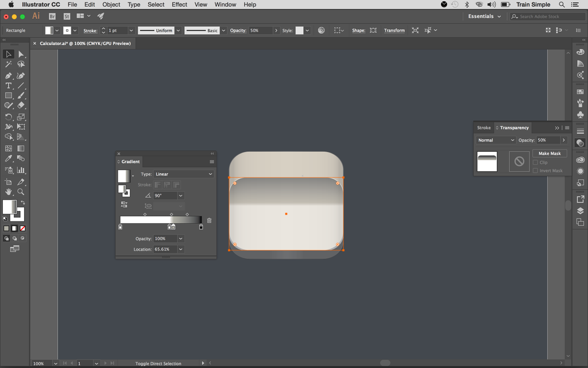The height and width of the screenshot is (368, 588).
Task: Open the Effect menu
Action: click(x=179, y=5)
